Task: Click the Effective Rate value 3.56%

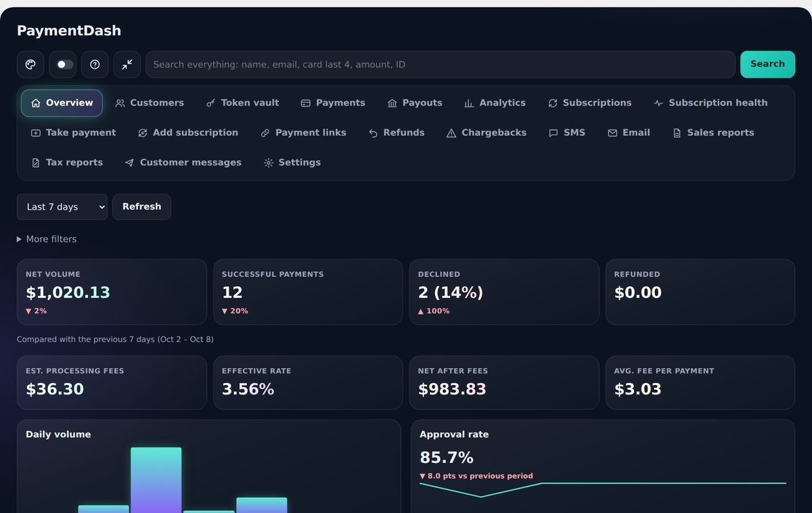Action: point(248,389)
